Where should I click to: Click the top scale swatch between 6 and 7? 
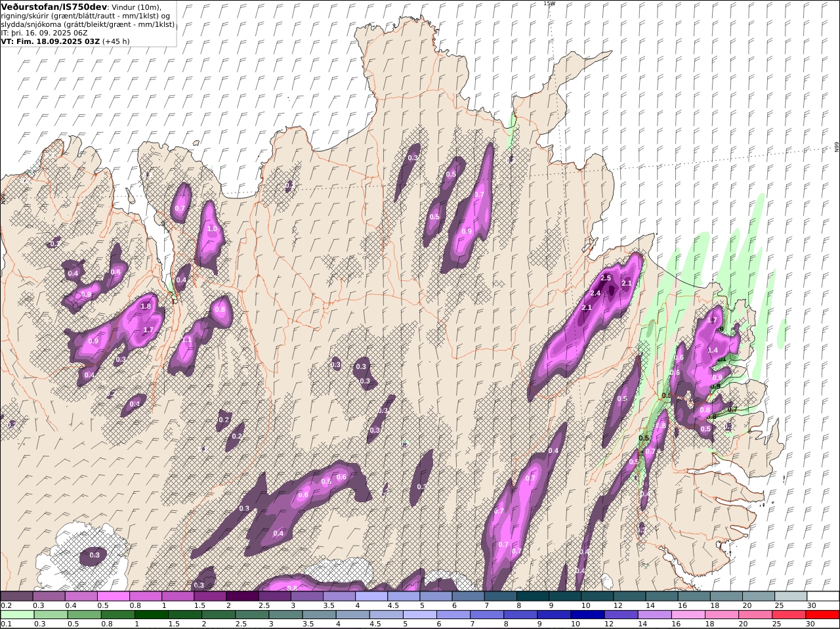point(469,596)
